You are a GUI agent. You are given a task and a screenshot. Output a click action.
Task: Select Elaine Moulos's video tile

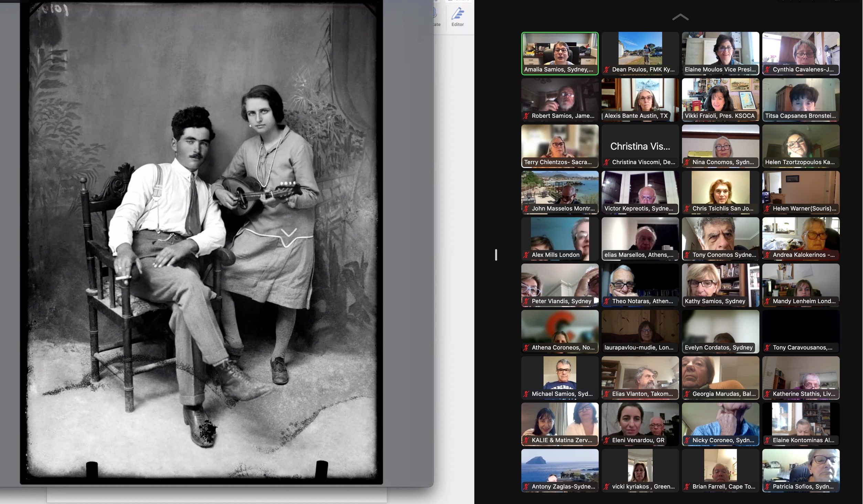tap(720, 50)
